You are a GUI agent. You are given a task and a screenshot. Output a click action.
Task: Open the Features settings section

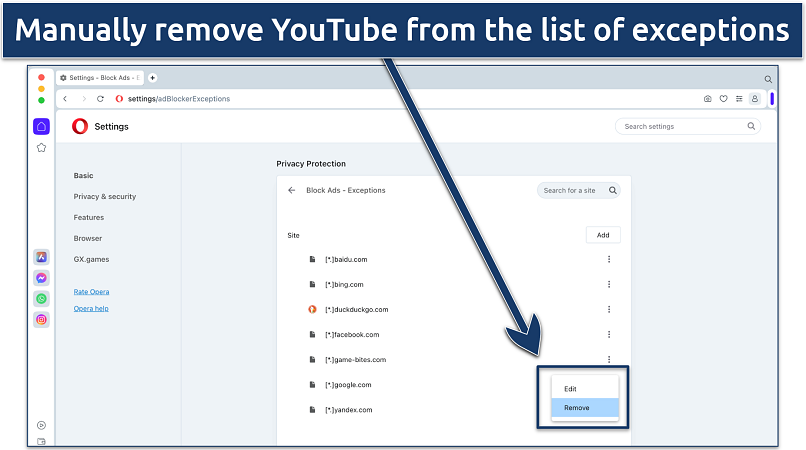point(88,218)
